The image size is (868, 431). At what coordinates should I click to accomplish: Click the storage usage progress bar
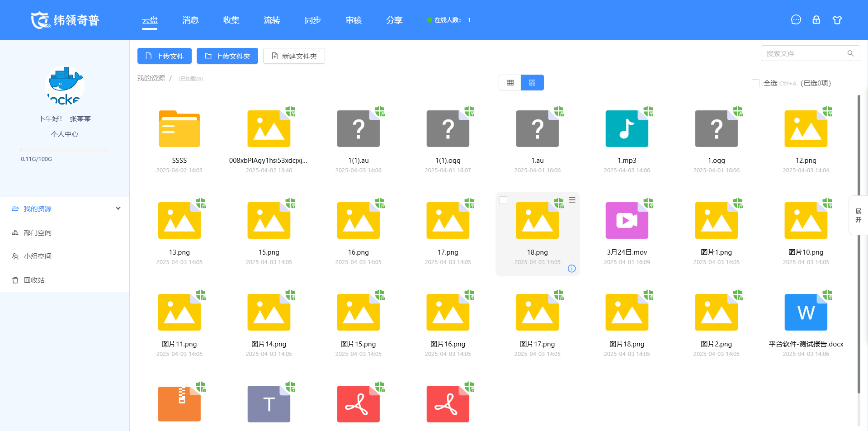point(65,150)
